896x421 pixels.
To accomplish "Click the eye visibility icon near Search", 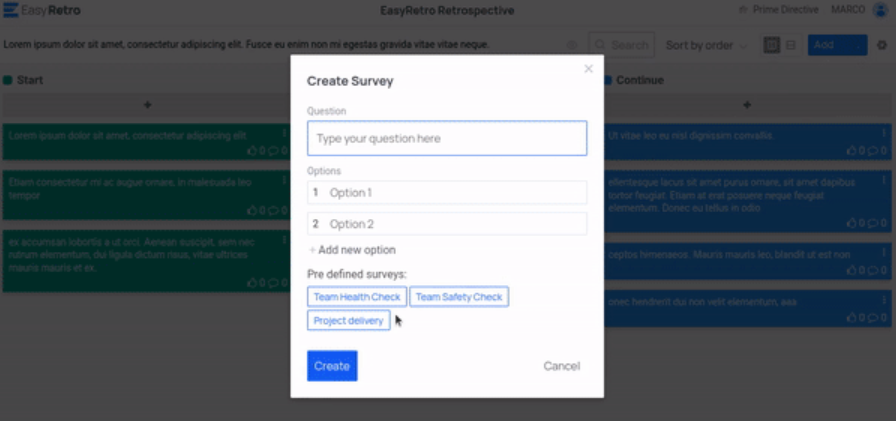I will tap(572, 45).
